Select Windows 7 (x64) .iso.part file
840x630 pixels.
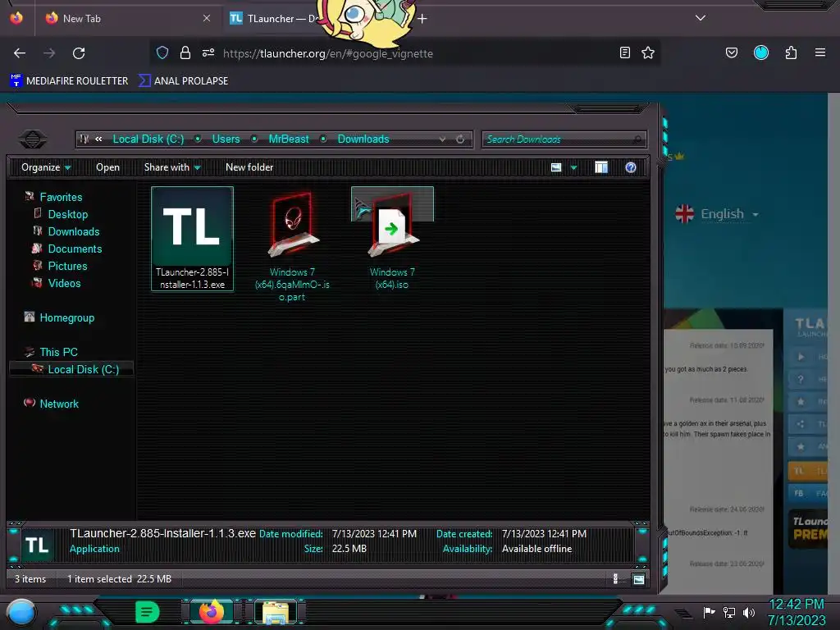(292, 246)
